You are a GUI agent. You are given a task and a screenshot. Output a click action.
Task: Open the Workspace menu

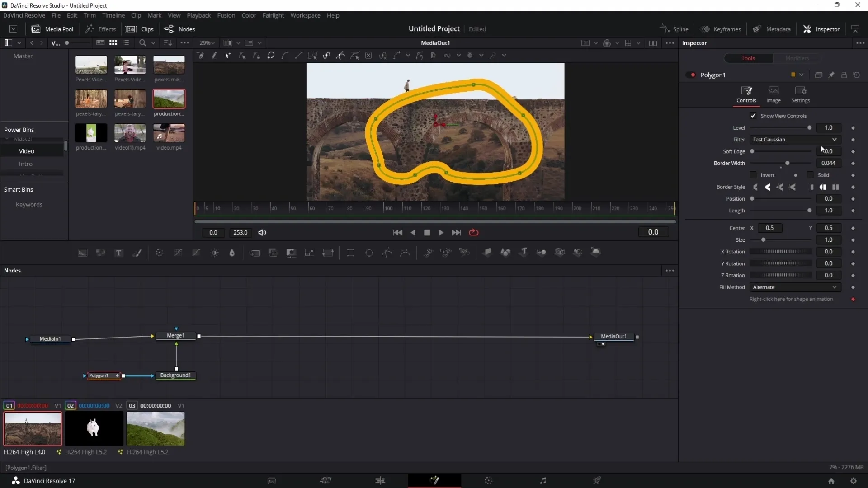tap(305, 15)
